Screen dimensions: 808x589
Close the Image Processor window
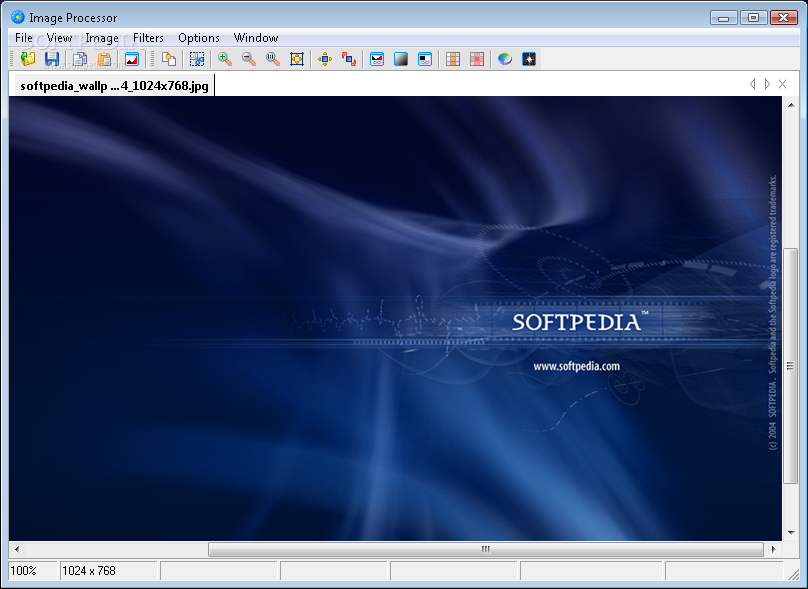pyautogui.click(x=783, y=18)
